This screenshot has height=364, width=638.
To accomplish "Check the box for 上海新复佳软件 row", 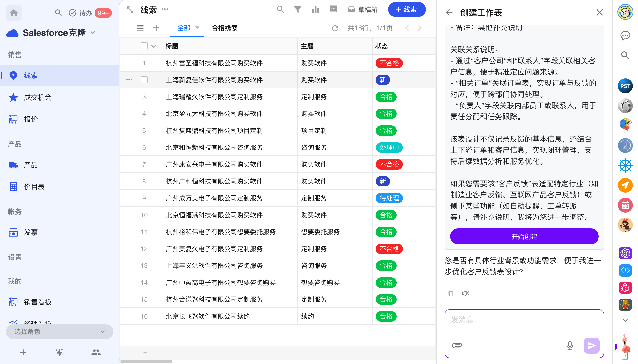I will tap(144, 80).
